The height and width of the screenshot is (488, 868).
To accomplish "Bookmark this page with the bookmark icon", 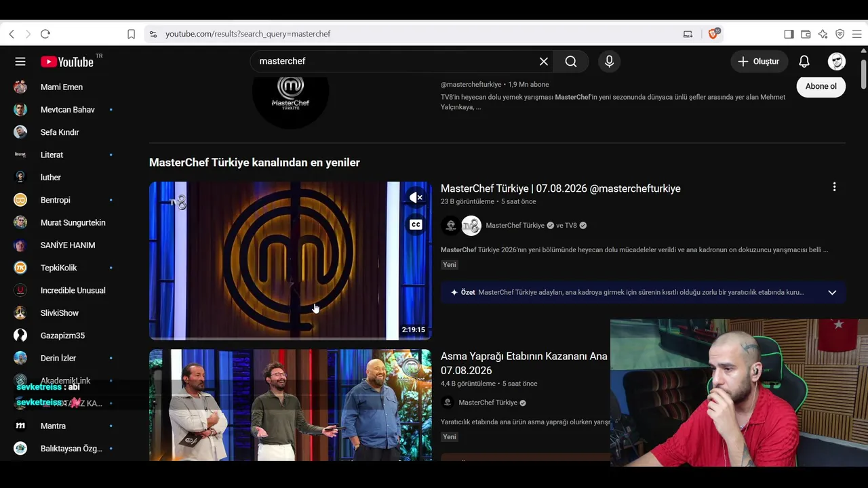I will click(x=132, y=34).
